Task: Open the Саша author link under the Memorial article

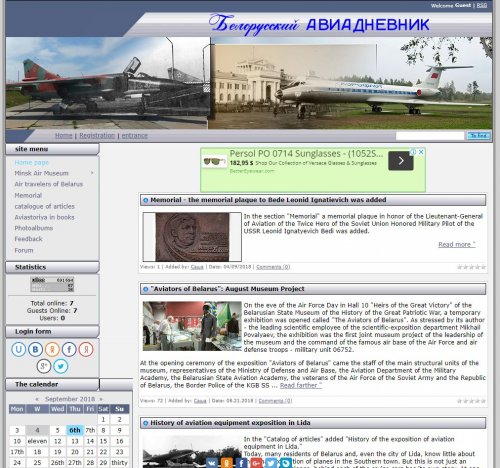Action: [197, 267]
